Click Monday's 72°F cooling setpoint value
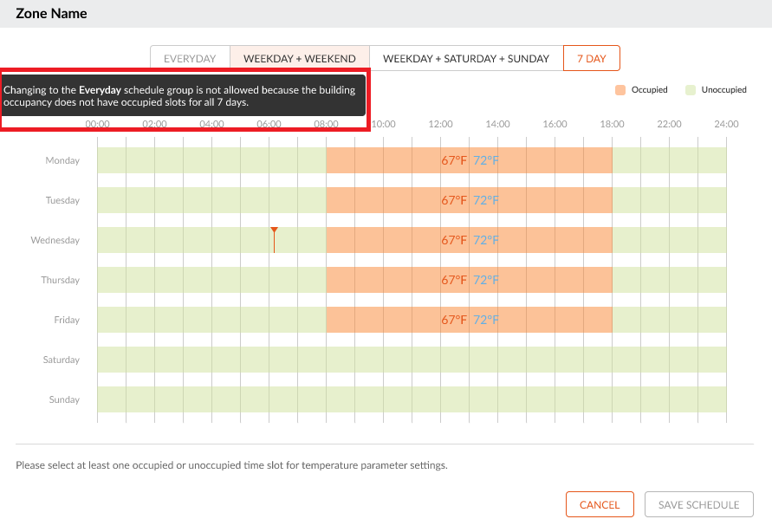 [x=485, y=160]
